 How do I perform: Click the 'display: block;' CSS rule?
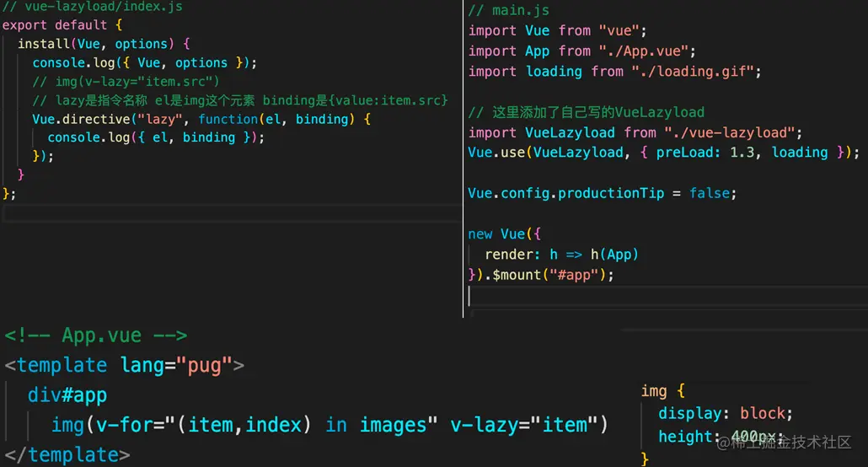726,413
